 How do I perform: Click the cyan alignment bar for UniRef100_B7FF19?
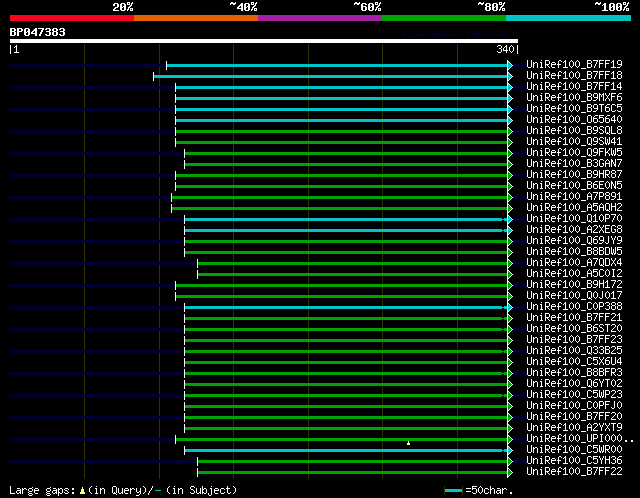[337, 65]
